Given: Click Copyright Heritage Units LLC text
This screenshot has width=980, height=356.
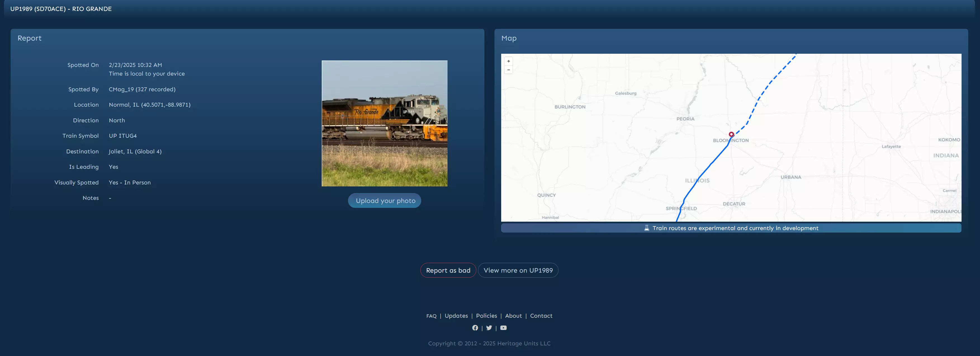Looking at the screenshot, I should (x=489, y=343).
